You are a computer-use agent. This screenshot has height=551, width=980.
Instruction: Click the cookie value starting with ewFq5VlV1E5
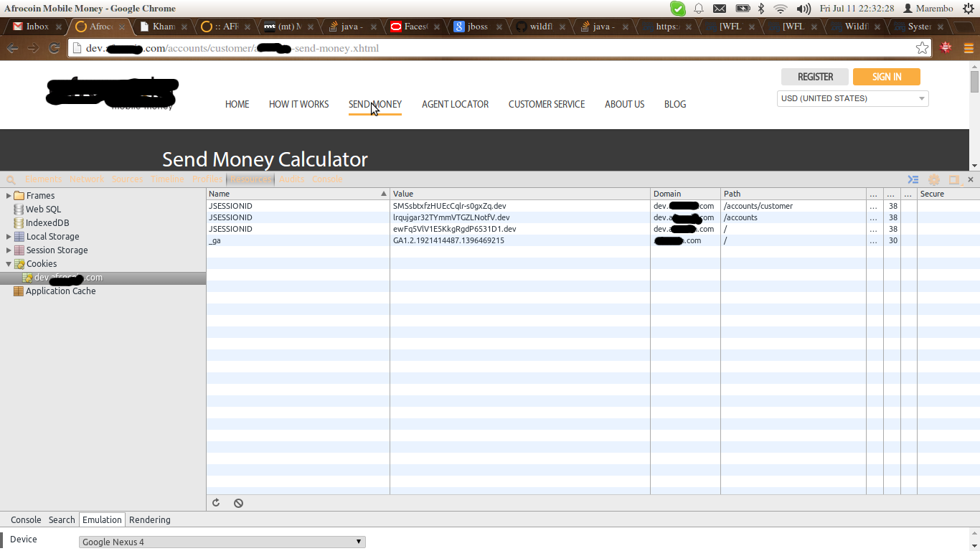pyautogui.click(x=454, y=229)
